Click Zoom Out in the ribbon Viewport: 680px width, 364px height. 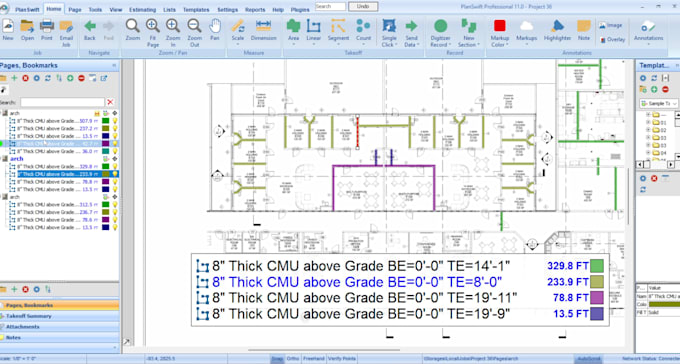[195, 33]
